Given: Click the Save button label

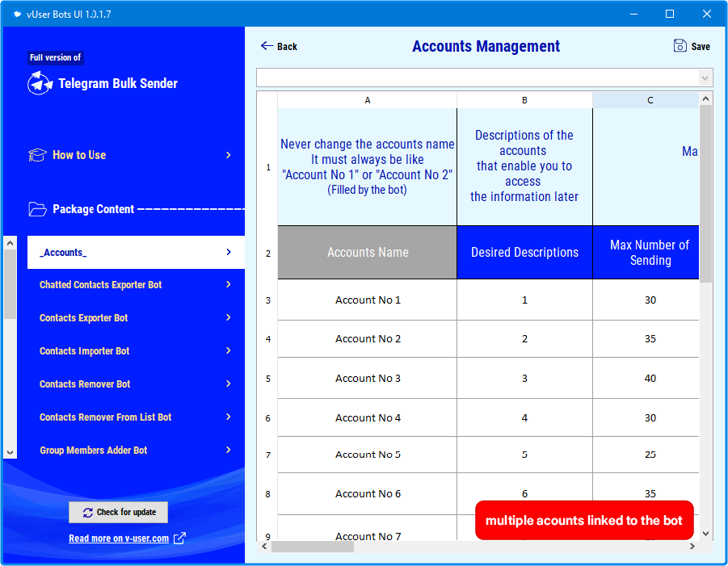Looking at the screenshot, I should [x=701, y=46].
